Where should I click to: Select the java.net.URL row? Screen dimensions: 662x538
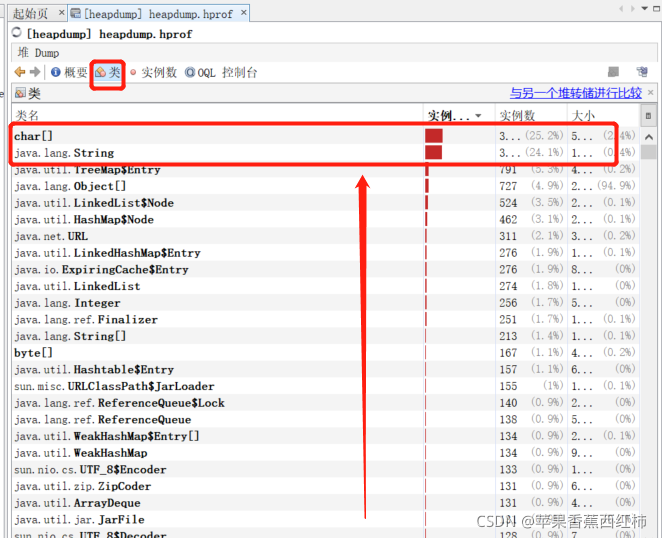tap(325, 236)
